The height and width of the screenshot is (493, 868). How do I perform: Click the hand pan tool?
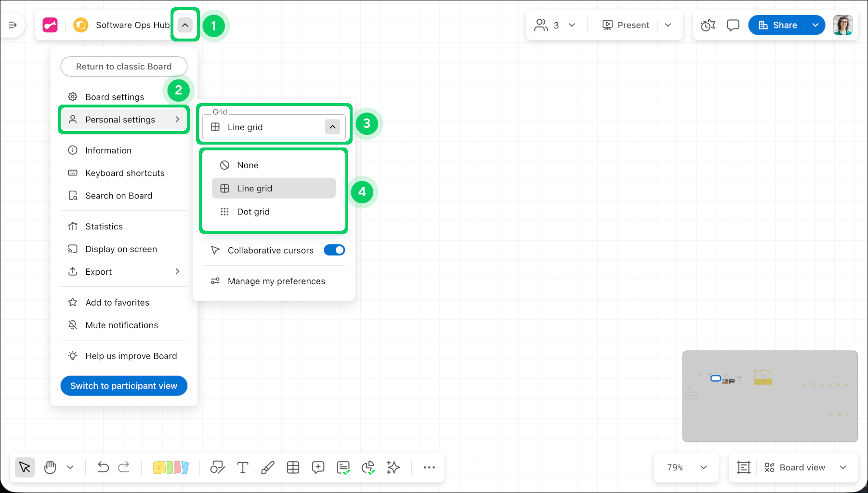(50, 467)
